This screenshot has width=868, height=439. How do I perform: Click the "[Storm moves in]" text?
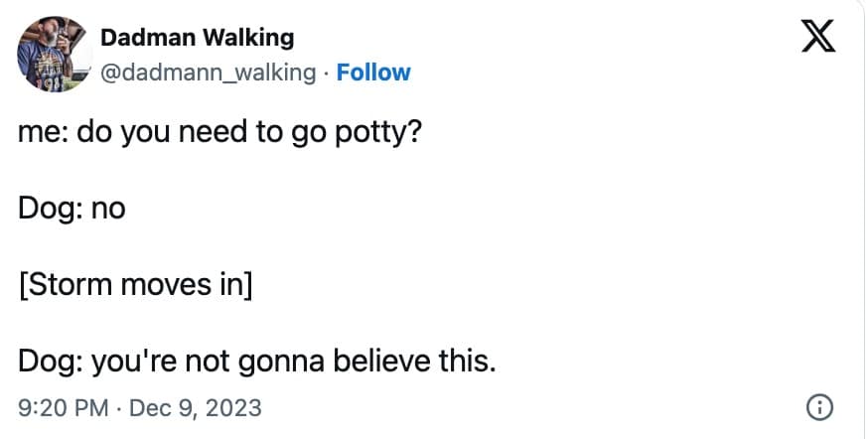135,285
